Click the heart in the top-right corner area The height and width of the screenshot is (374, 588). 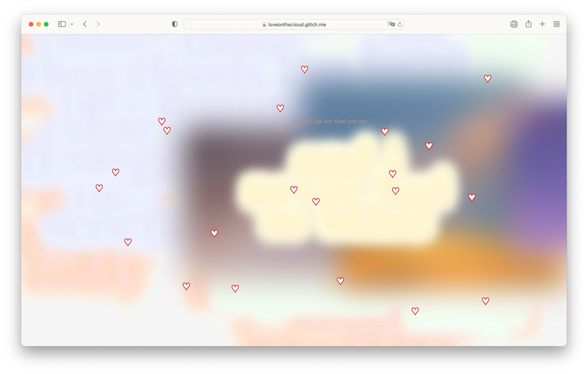point(488,79)
